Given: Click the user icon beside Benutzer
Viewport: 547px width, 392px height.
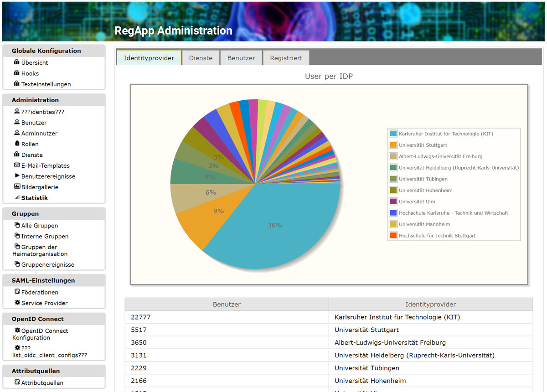Looking at the screenshot, I should coord(17,122).
